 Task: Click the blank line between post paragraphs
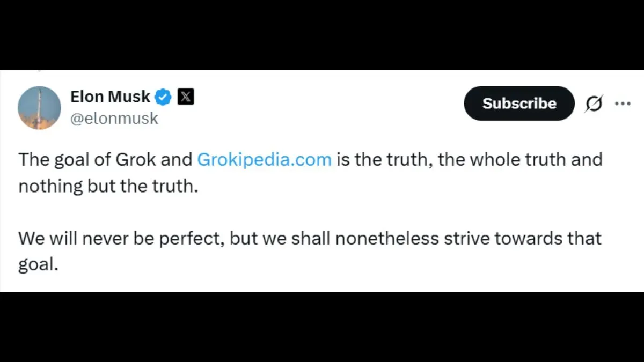click(268, 212)
